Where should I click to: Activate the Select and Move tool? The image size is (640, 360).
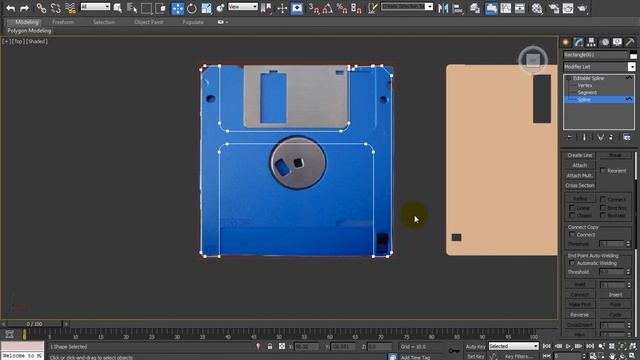[x=178, y=8]
